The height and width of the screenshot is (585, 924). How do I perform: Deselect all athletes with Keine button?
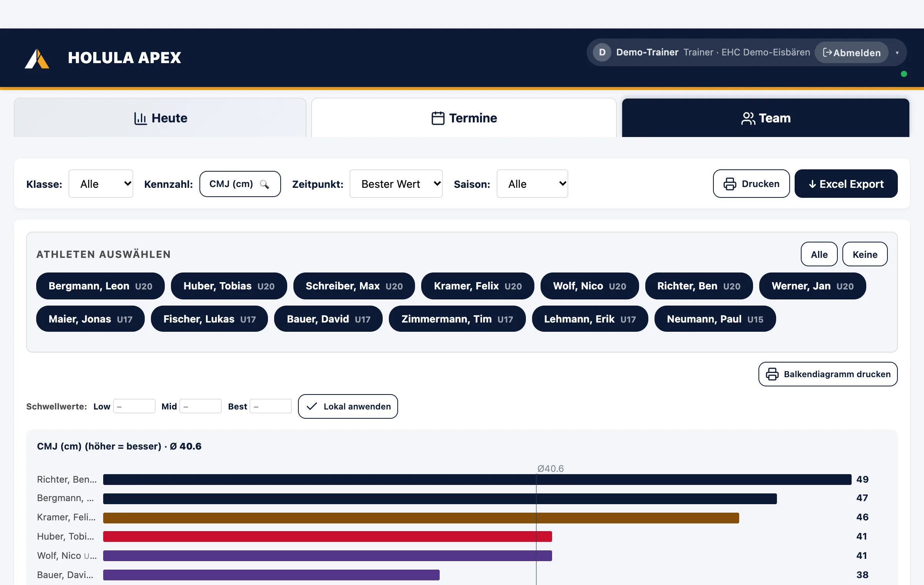click(x=865, y=254)
